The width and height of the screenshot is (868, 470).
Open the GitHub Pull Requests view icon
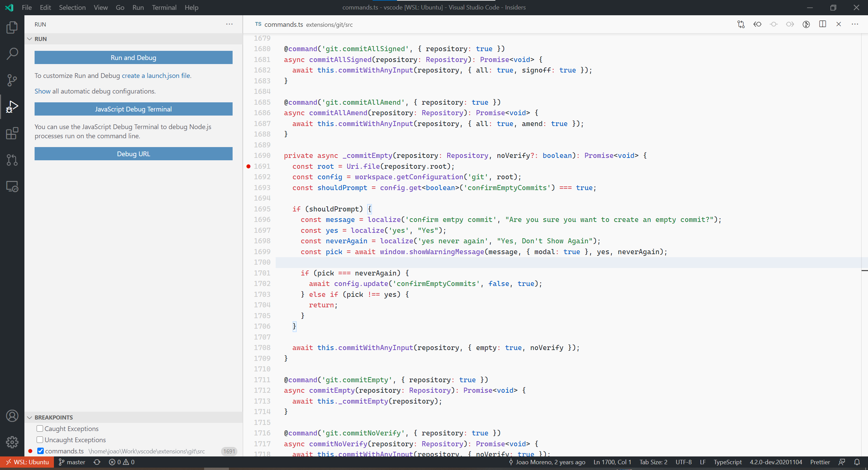point(12,160)
